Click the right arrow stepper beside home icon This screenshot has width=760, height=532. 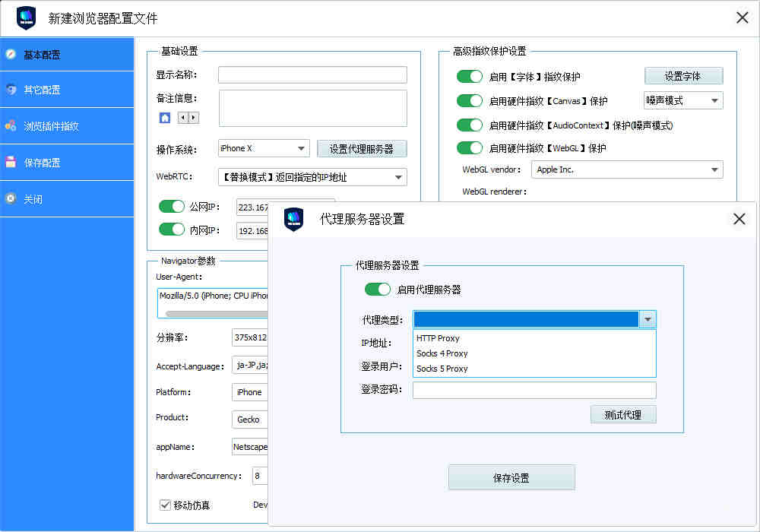193,118
